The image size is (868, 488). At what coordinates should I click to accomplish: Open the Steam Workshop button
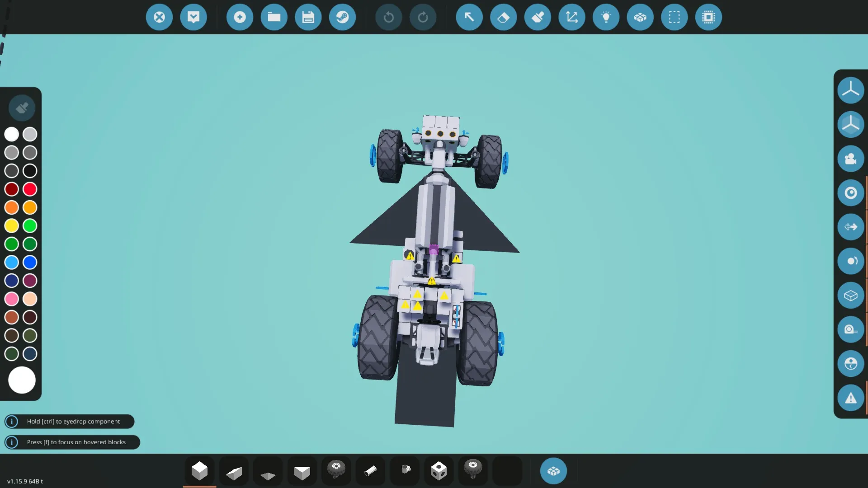342,17
